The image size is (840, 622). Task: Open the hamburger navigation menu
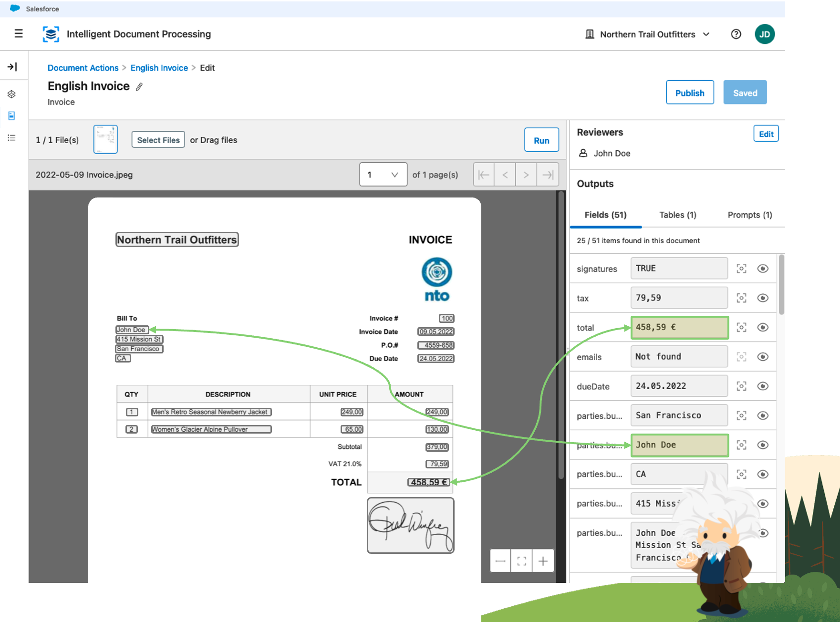point(19,33)
